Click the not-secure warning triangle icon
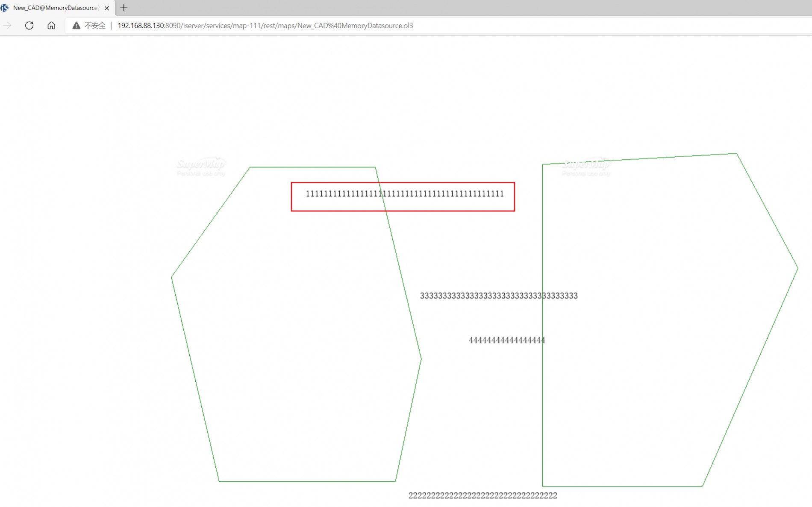 (x=76, y=26)
